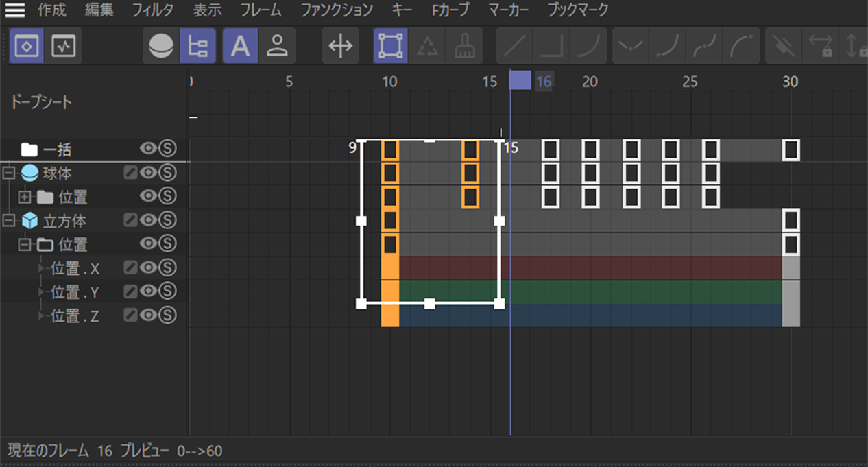Select the four-arrow move tool

coord(340,46)
